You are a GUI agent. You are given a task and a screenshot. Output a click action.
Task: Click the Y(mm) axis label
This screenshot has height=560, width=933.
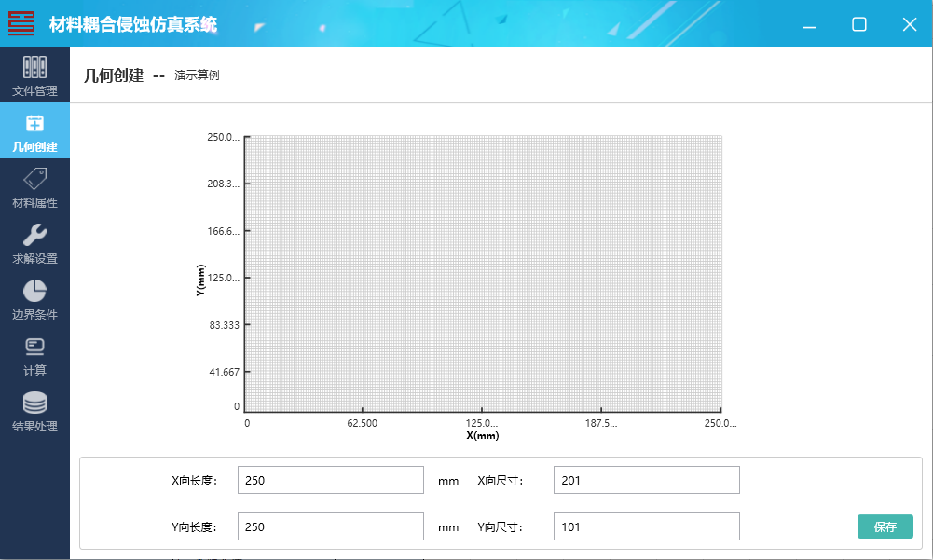click(200, 280)
